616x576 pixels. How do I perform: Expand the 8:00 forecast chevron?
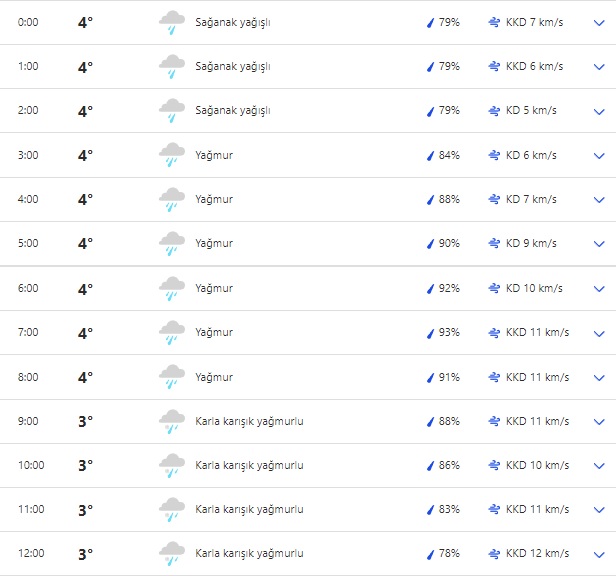click(x=599, y=378)
